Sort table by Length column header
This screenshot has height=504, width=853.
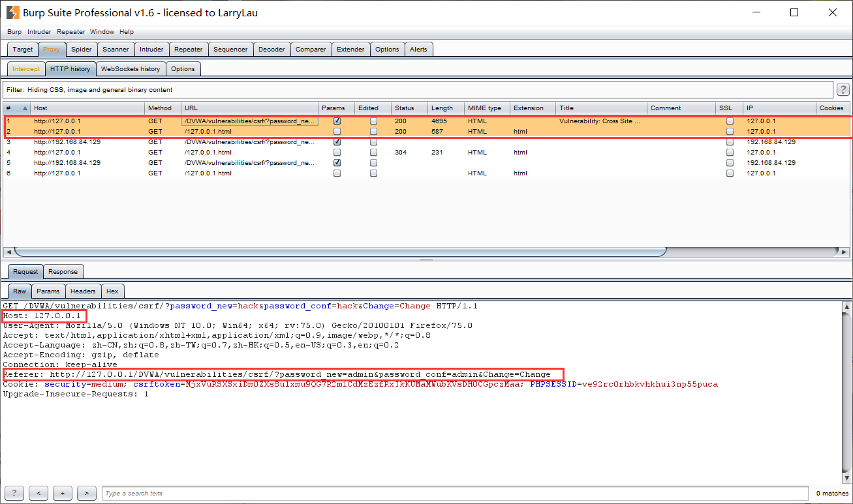point(446,108)
